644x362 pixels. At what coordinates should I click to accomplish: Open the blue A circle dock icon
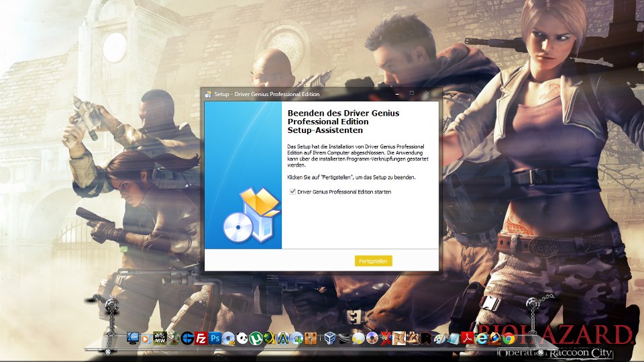tap(283, 338)
